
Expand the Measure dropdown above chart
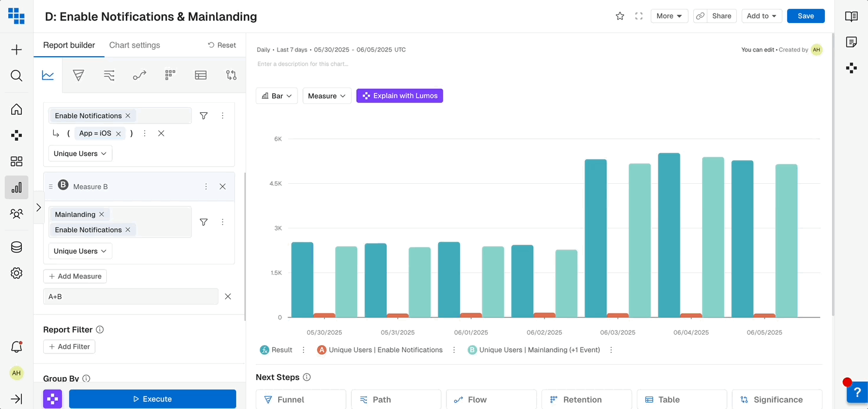327,96
